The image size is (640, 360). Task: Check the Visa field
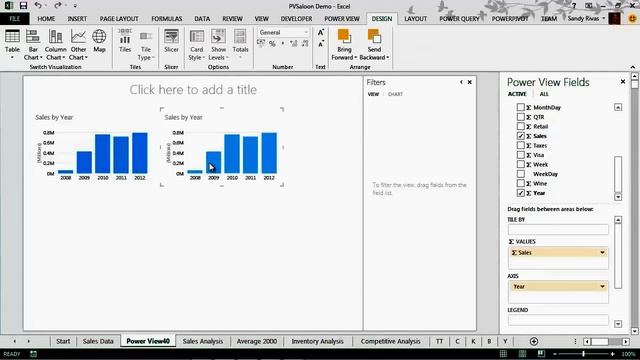(x=520, y=155)
